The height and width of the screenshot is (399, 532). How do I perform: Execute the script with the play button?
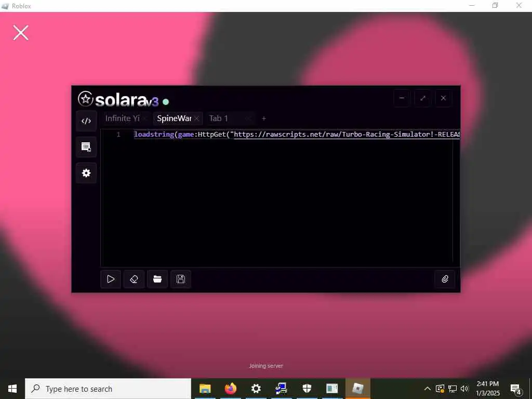tap(111, 279)
